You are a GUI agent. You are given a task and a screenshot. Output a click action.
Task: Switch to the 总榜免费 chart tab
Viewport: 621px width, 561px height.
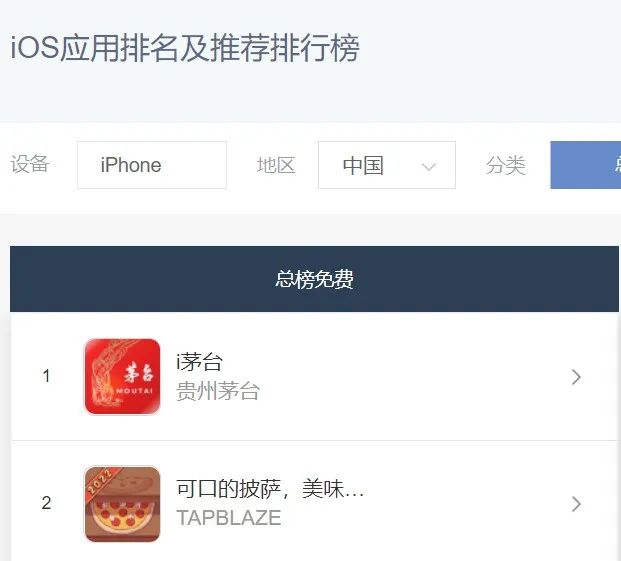(314, 279)
